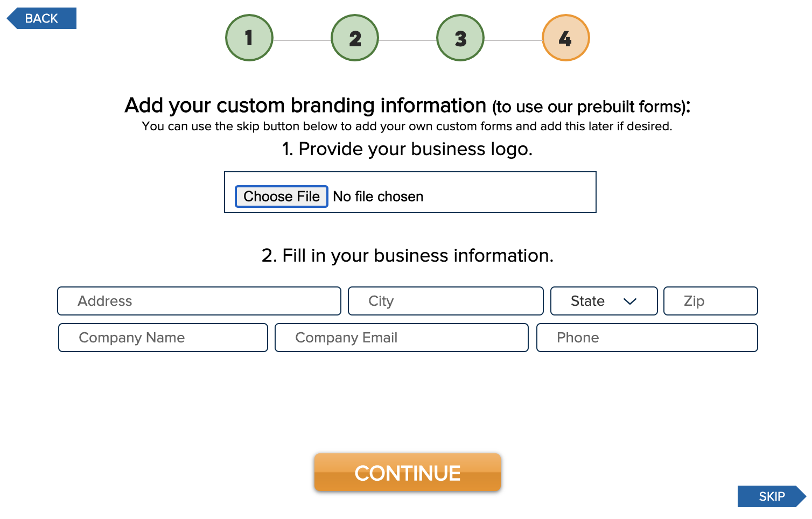Click the BACK arrow button
Image resolution: width=812 pixels, height=519 pixels.
pos(41,18)
